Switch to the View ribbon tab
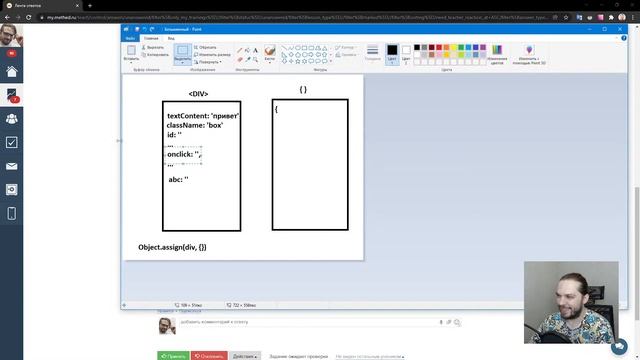The height and width of the screenshot is (360, 640). tap(171, 38)
